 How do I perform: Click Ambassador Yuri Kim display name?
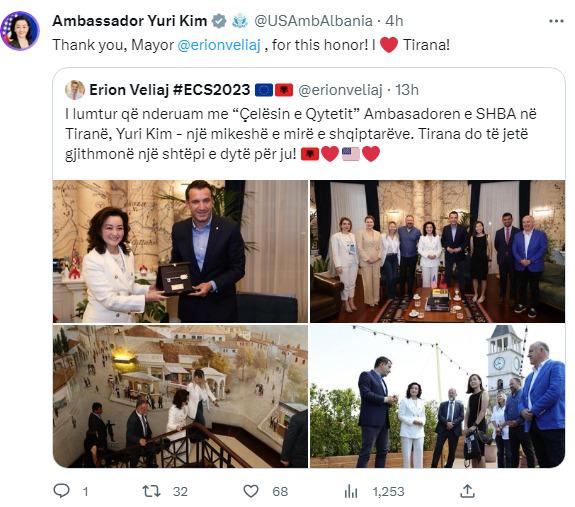[x=130, y=21]
